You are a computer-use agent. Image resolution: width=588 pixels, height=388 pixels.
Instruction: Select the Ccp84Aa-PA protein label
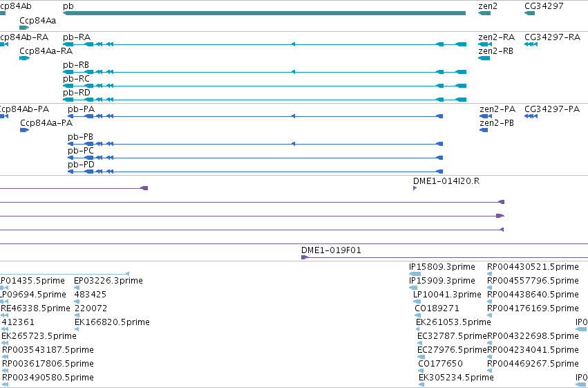coord(46,123)
